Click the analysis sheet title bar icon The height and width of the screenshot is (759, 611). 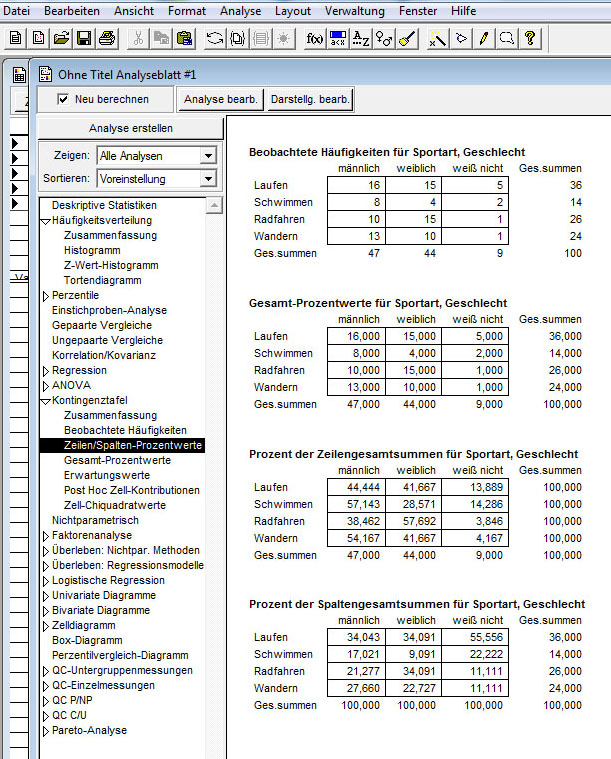46,74
